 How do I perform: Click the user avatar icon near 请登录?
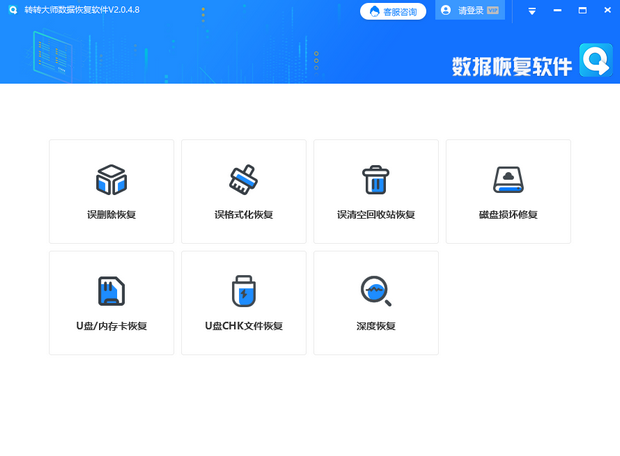tap(446, 10)
